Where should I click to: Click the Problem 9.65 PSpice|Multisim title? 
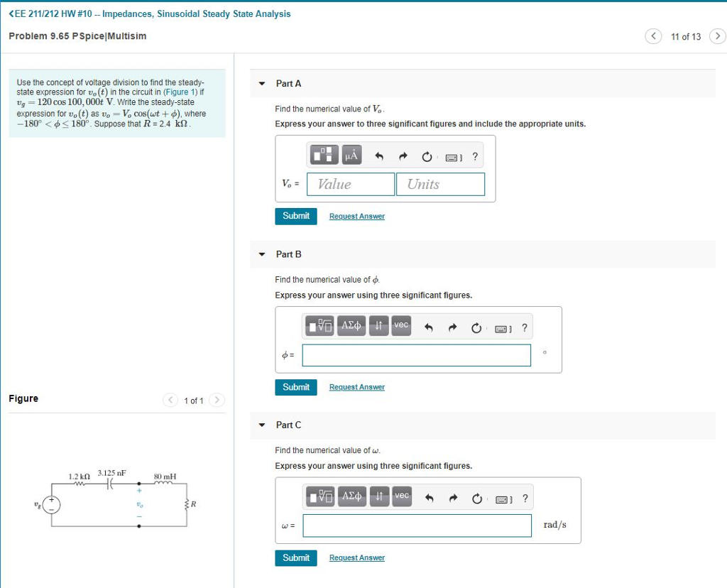coord(77,36)
